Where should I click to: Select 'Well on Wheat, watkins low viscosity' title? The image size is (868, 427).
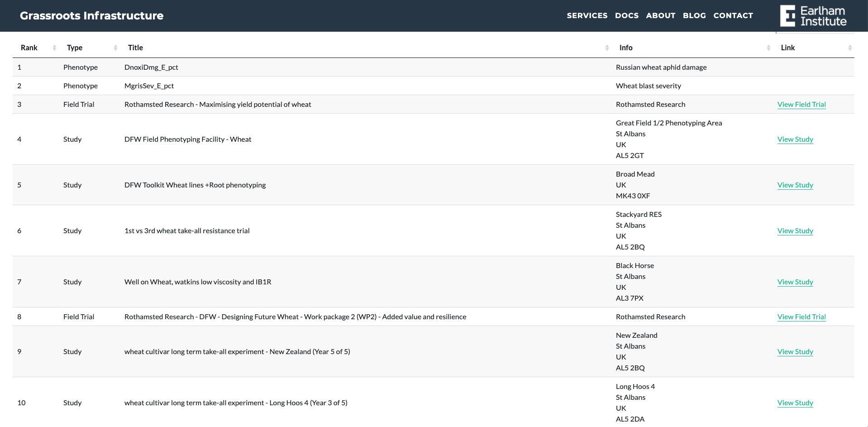click(198, 282)
